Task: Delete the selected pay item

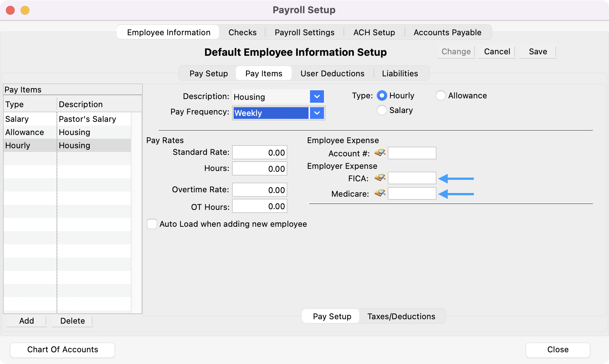Action: pos(72,321)
